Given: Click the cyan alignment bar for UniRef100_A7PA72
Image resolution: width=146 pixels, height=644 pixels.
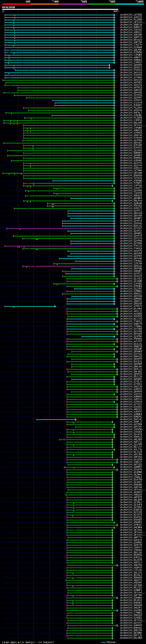Looking at the screenshot, I should click(x=84, y=100).
